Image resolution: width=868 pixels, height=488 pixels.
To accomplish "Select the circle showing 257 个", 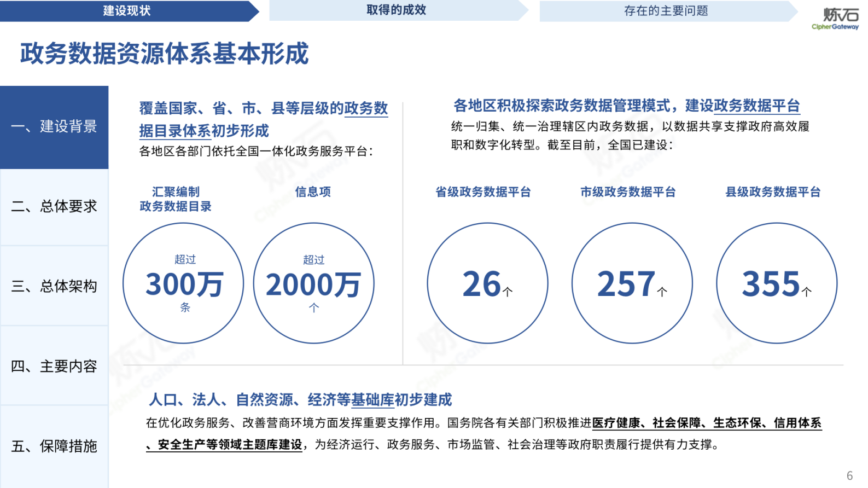I will click(x=632, y=283).
